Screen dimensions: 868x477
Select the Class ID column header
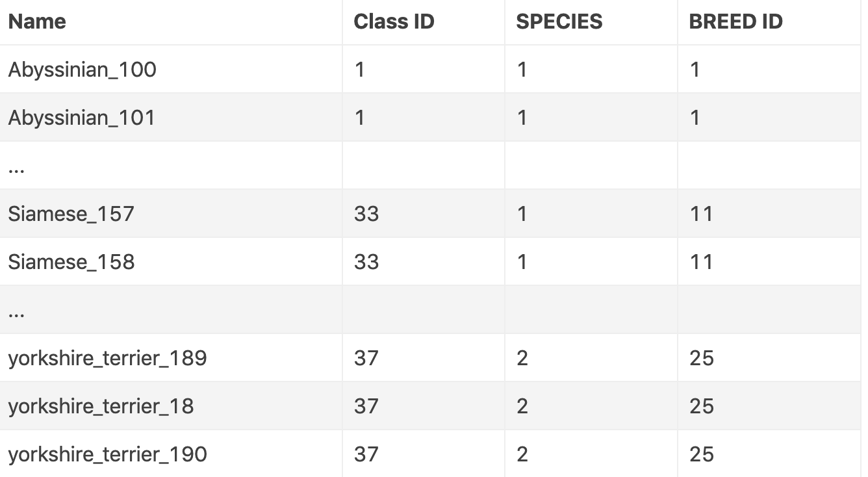click(394, 21)
